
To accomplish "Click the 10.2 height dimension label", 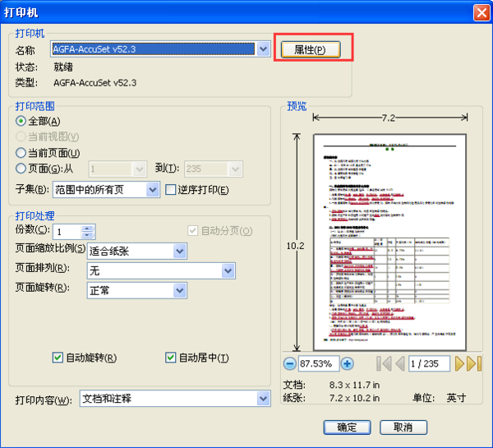I will point(295,246).
